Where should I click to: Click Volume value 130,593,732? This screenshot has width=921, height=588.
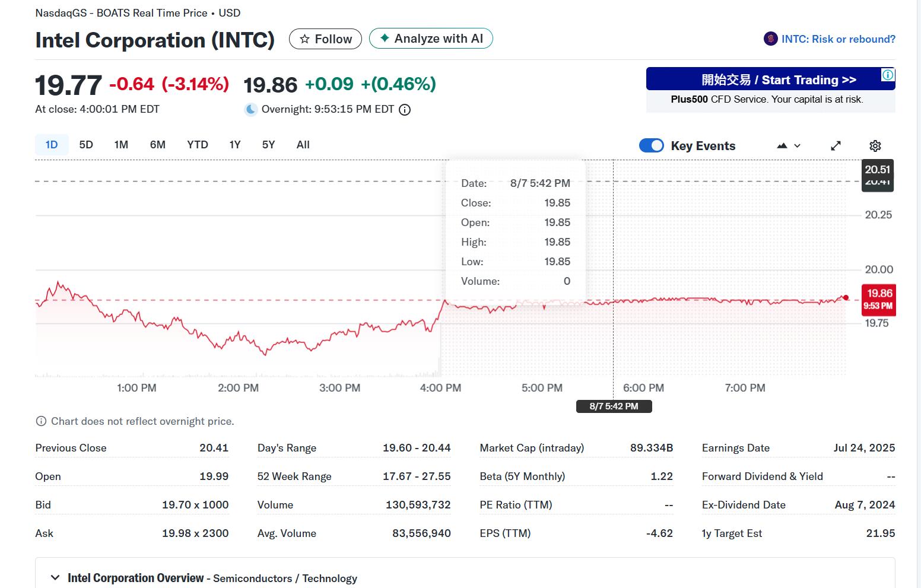pos(418,505)
